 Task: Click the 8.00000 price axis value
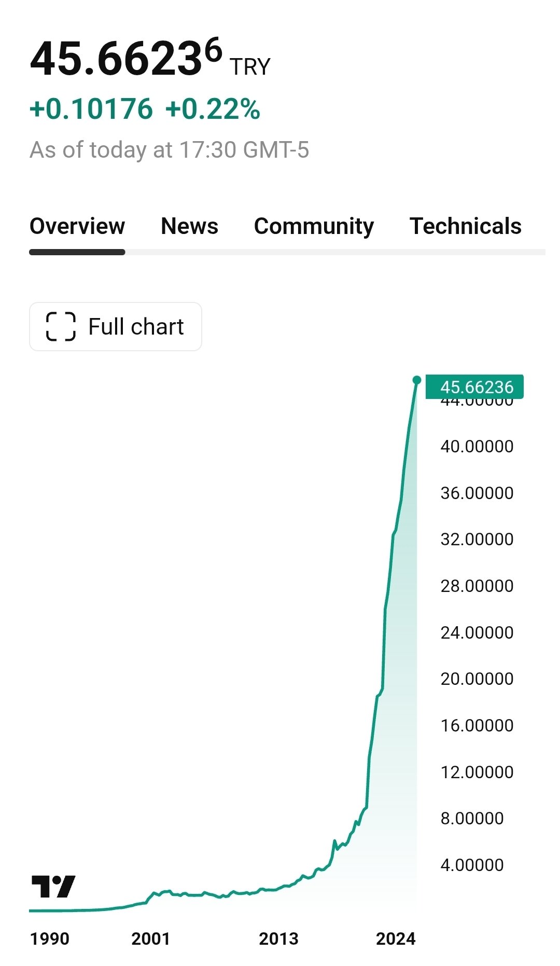[472, 818]
